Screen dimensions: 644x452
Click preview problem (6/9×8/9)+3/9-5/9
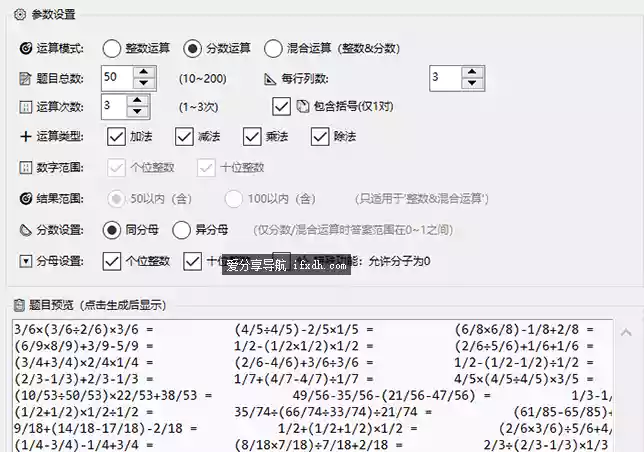pyautogui.click(x=84, y=346)
